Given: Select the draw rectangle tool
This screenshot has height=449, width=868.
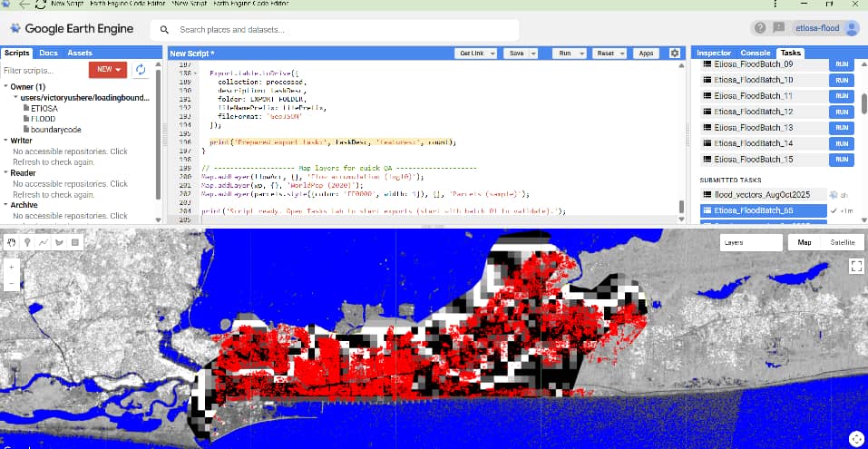Looking at the screenshot, I should [x=74, y=242].
